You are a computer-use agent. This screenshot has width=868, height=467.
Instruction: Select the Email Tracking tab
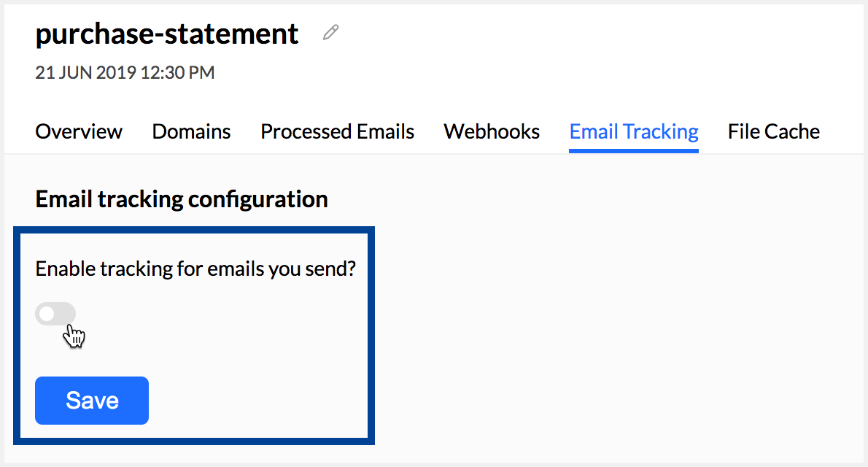click(633, 131)
